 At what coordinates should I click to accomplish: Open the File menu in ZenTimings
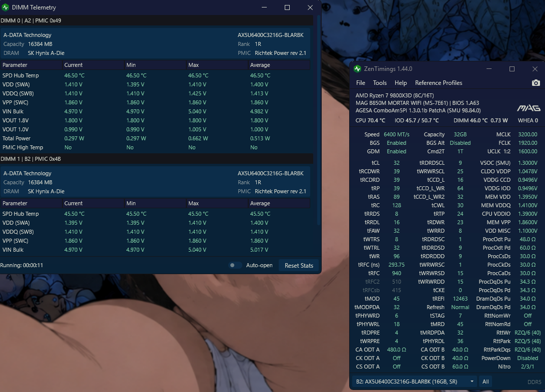coord(361,83)
